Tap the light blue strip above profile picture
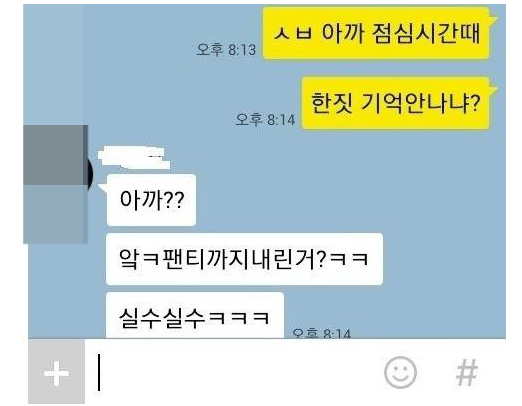This screenshot has width=522, height=406. point(53,65)
